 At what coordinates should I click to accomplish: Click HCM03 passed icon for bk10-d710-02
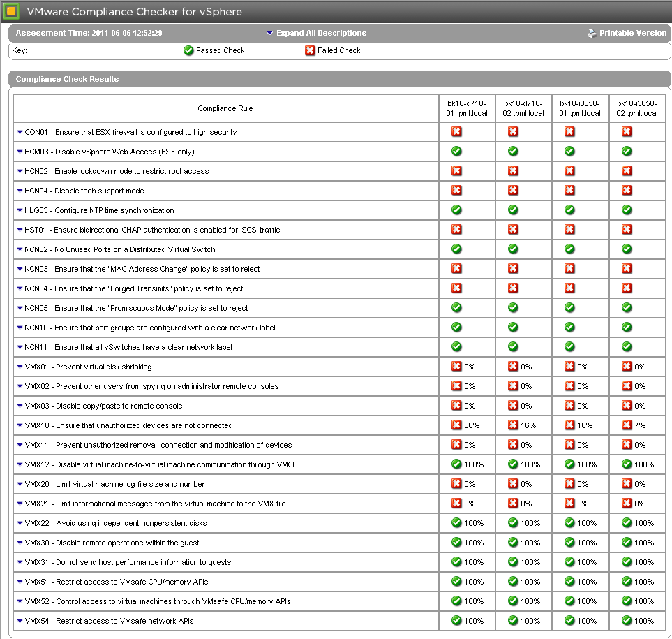click(x=513, y=152)
